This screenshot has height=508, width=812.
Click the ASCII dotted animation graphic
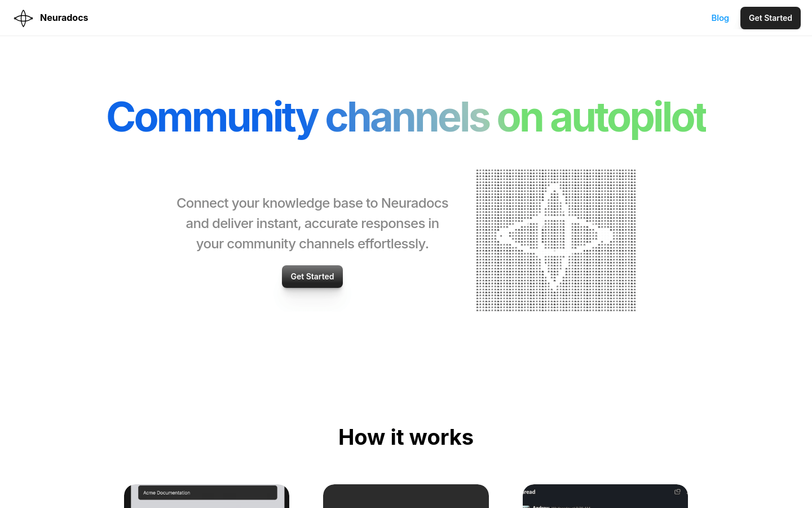point(556,240)
